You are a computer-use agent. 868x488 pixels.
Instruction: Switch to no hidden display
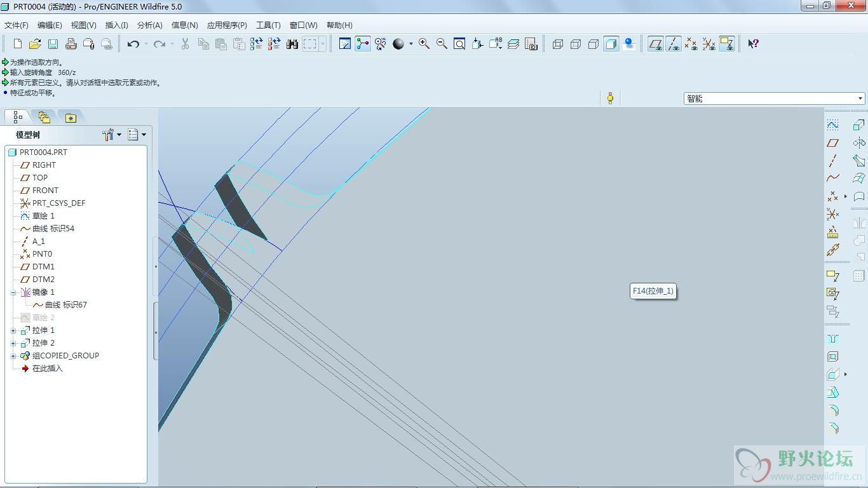point(593,44)
